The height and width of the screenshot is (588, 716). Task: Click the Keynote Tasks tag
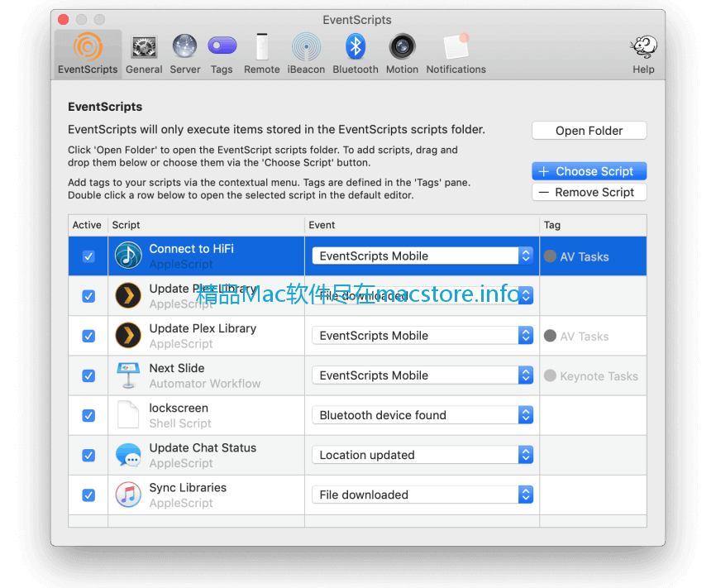(591, 376)
